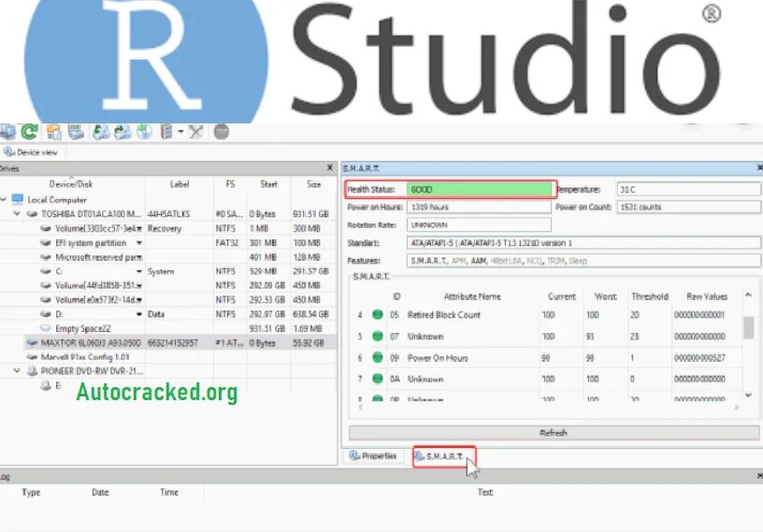Viewport: 763px width, 532px height.
Task: Click the Power on Hours field
Action: 479,207
